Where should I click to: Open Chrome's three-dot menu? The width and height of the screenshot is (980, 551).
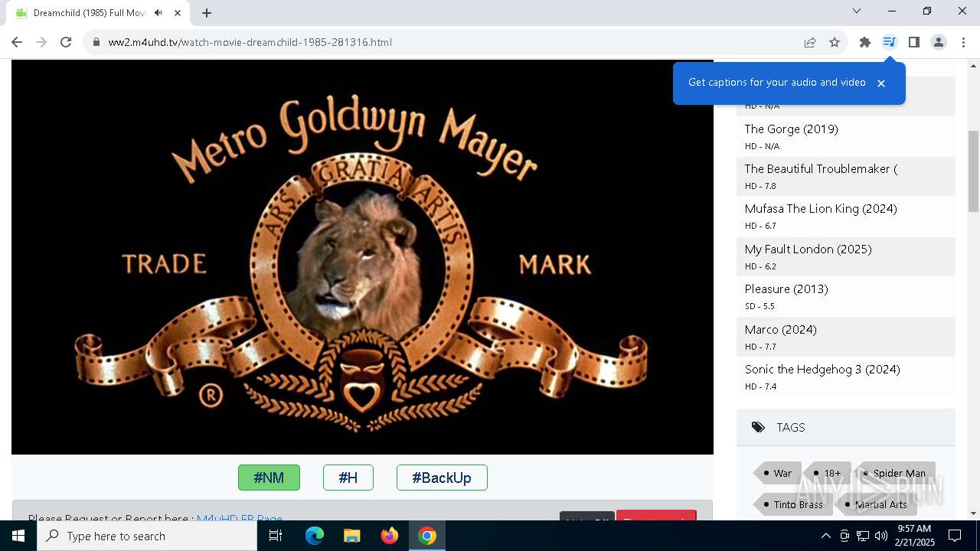(963, 42)
